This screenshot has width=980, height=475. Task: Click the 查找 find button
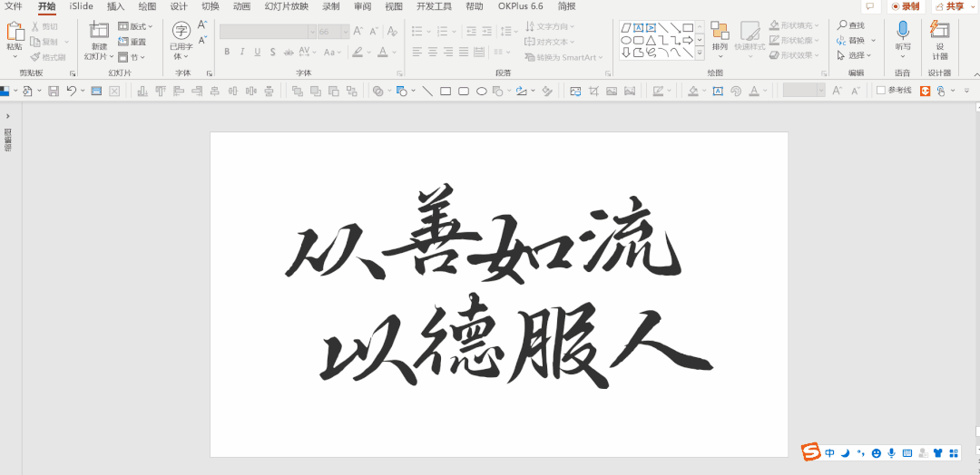click(x=850, y=25)
